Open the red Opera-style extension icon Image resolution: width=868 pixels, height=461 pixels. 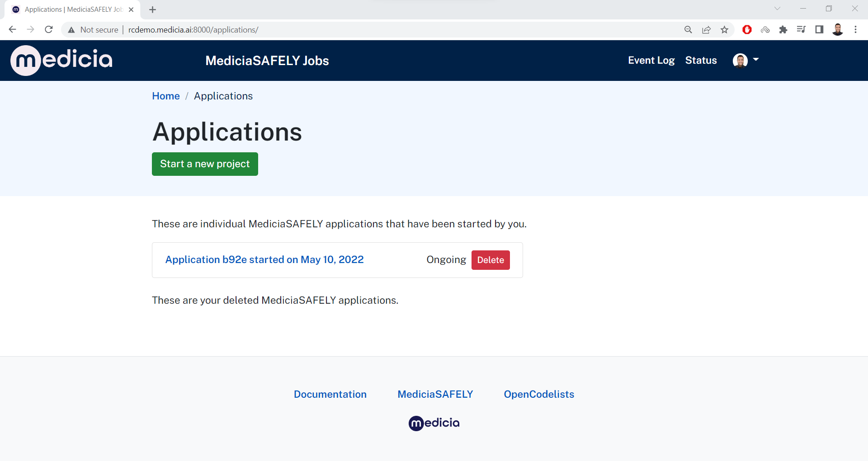747,29
